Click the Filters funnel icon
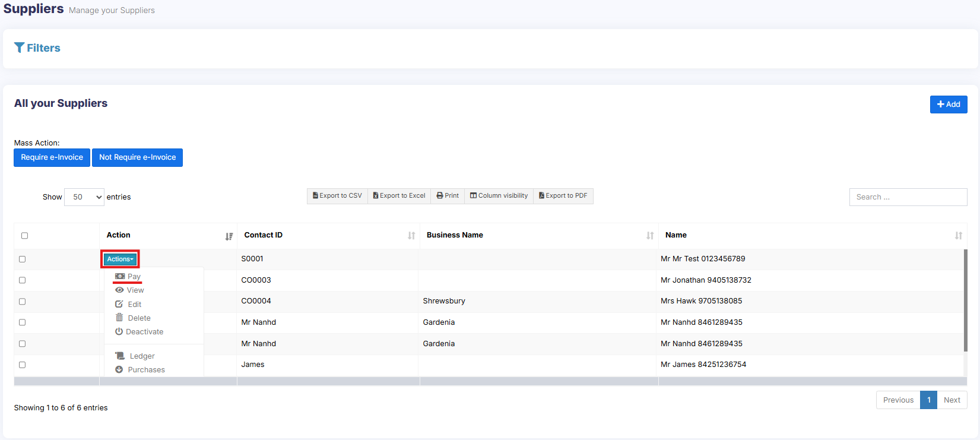Image resolution: width=980 pixels, height=440 pixels. tap(20, 48)
